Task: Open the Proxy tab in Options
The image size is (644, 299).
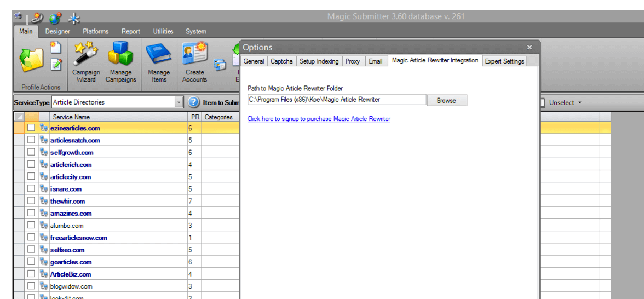Action: [x=353, y=61]
